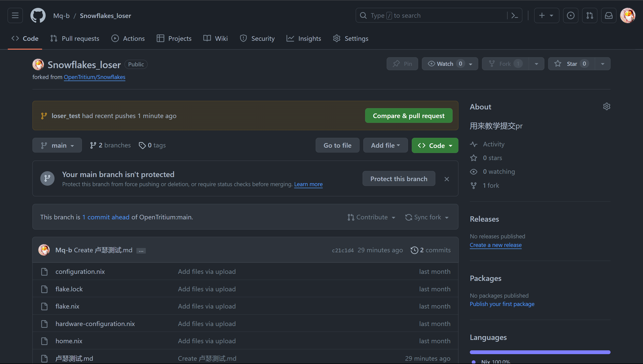Image resolution: width=643 pixels, height=364 pixels.
Task: Open the 0 watching link
Action: [x=492, y=171]
